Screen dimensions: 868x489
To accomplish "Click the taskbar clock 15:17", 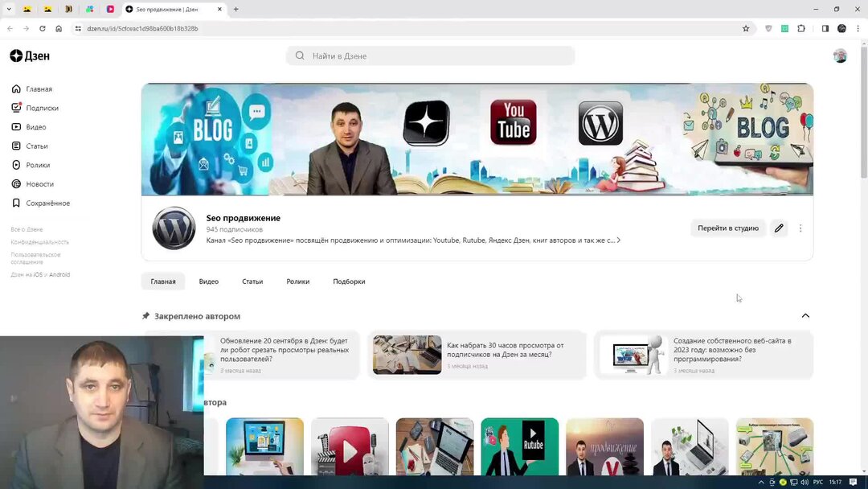I will (835, 483).
